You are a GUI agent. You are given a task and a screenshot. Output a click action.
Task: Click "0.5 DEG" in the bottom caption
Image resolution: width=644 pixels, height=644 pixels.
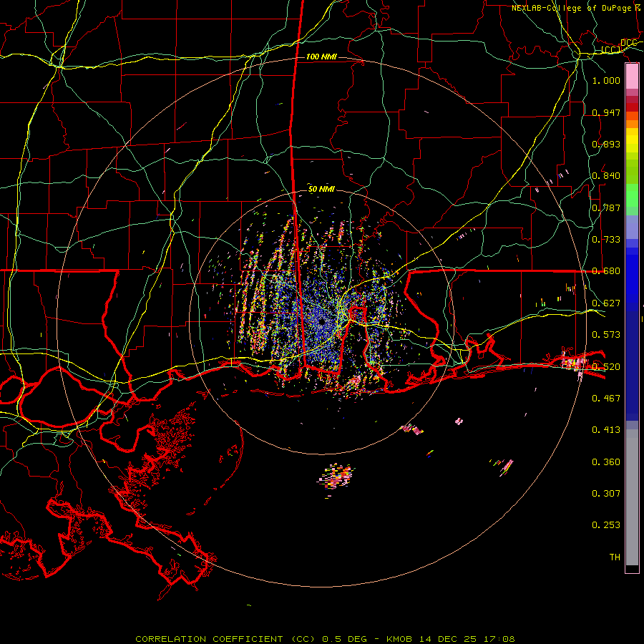click(x=345, y=639)
